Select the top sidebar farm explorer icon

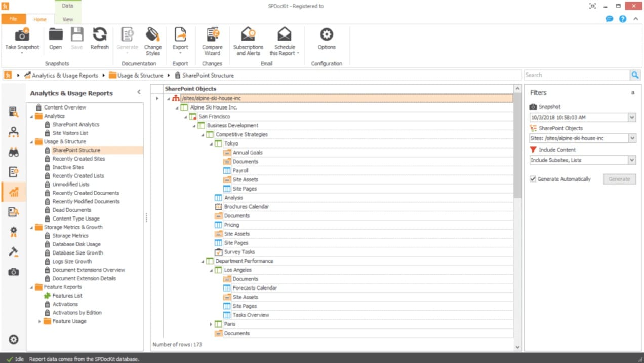click(x=14, y=112)
